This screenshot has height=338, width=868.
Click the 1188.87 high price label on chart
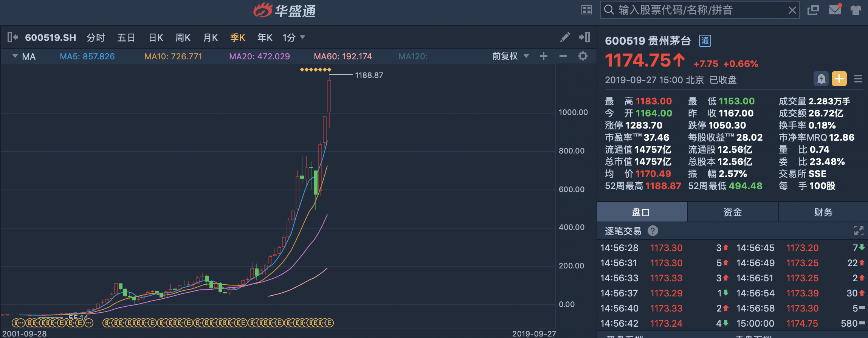coord(369,75)
